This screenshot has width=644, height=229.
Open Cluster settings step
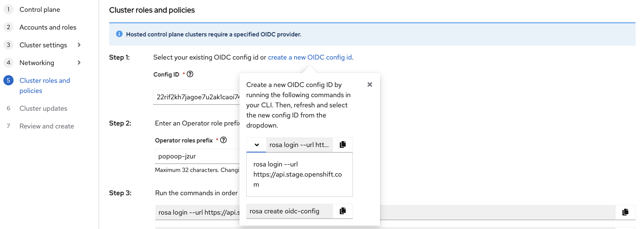pyautogui.click(x=43, y=45)
